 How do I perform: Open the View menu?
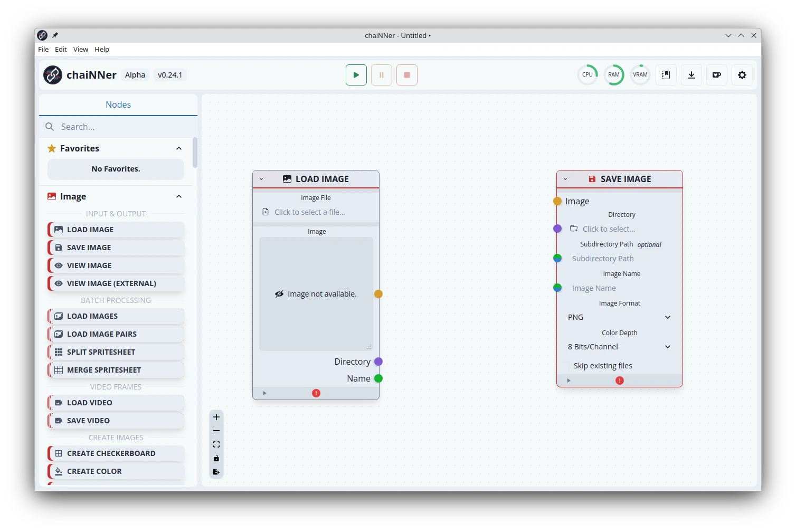click(x=80, y=49)
